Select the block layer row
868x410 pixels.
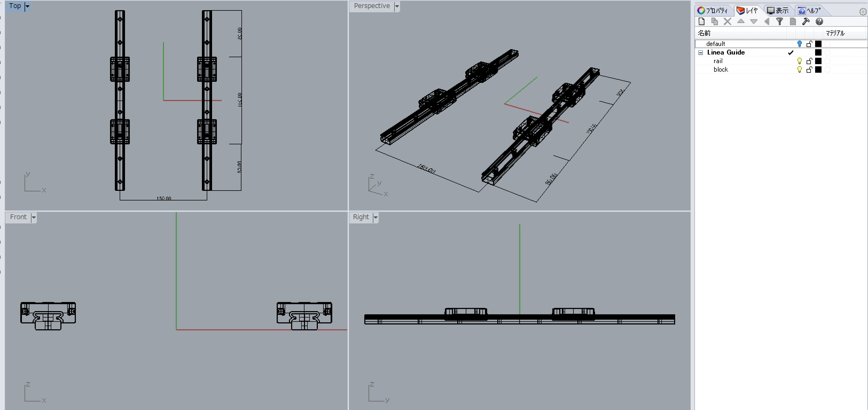(x=721, y=69)
